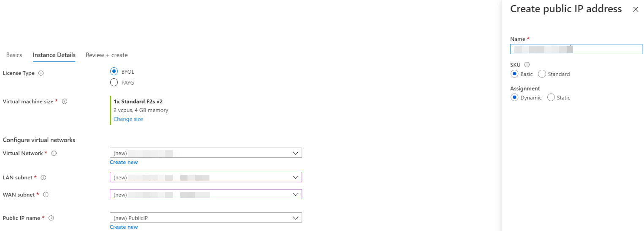
Task: Click info icon beside LAN subnet
Action: point(43,178)
